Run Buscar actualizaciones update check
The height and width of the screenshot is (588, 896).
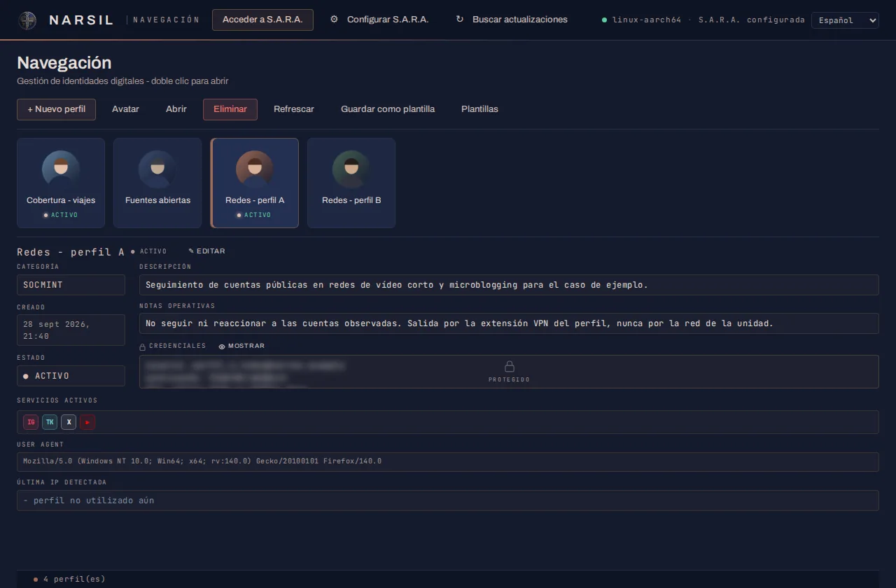click(512, 20)
